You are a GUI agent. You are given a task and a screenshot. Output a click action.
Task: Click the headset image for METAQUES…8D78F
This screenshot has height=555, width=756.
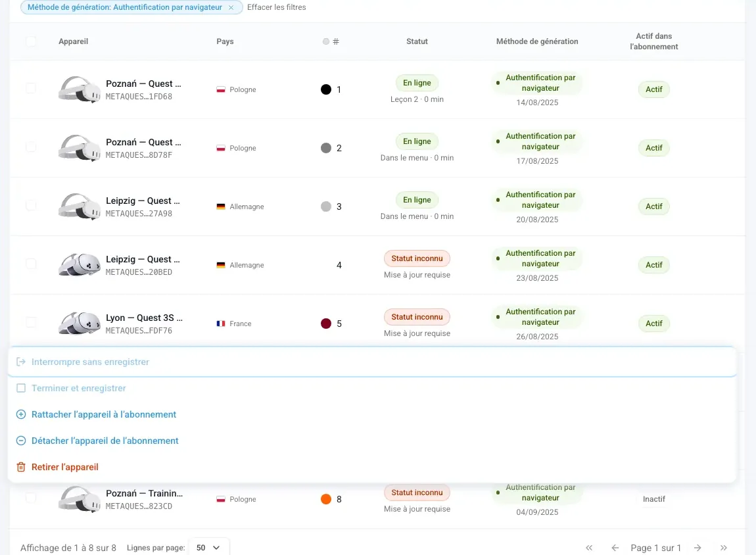pyautogui.click(x=80, y=148)
